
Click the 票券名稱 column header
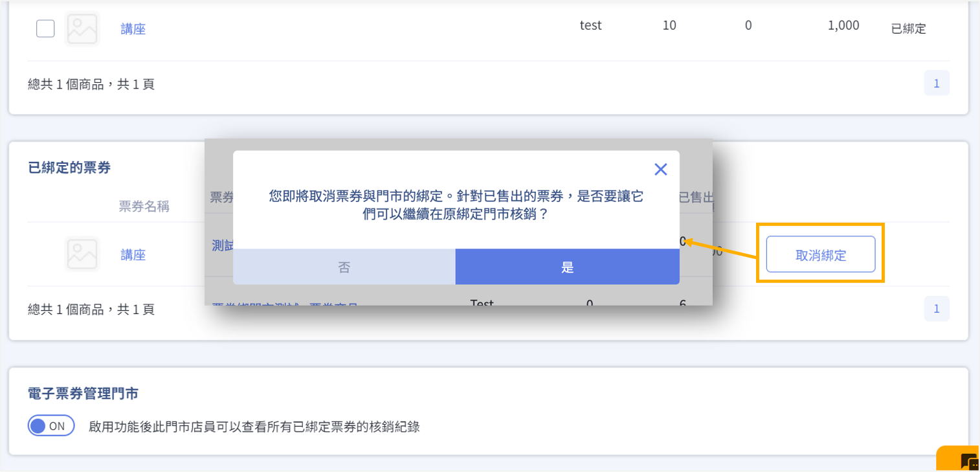click(x=144, y=206)
